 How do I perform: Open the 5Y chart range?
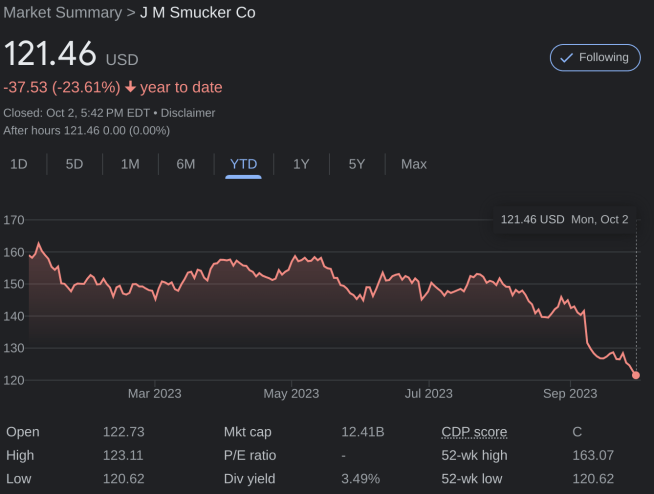pyautogui.click(x=357, y=164)
